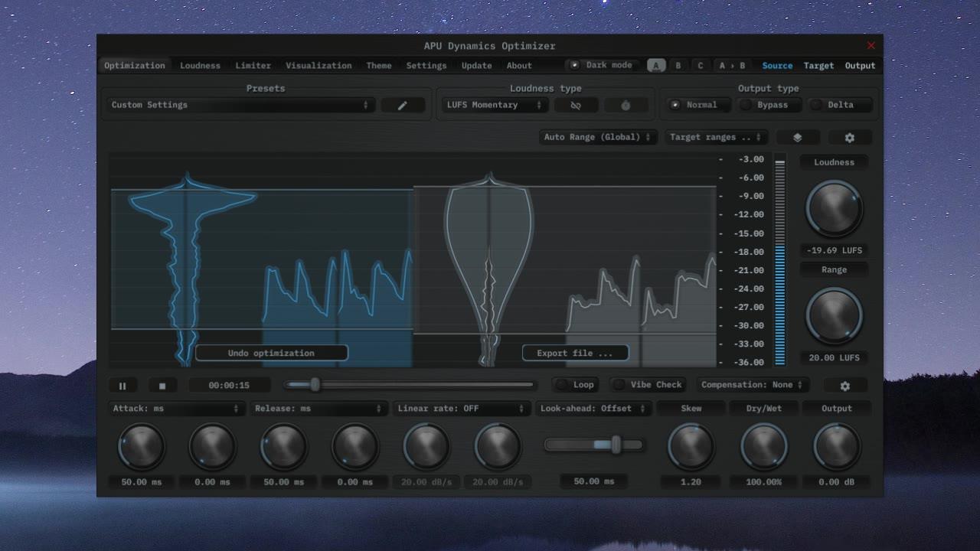Click the edit preset pencil icon
Screen dimensions: 980x551
click(403, 106)
